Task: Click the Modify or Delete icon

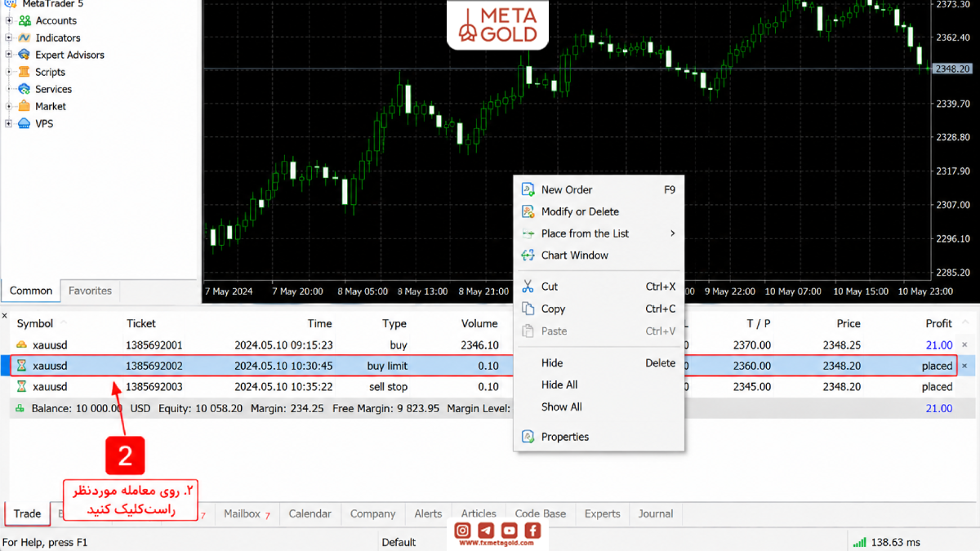Action: point(528,211)
